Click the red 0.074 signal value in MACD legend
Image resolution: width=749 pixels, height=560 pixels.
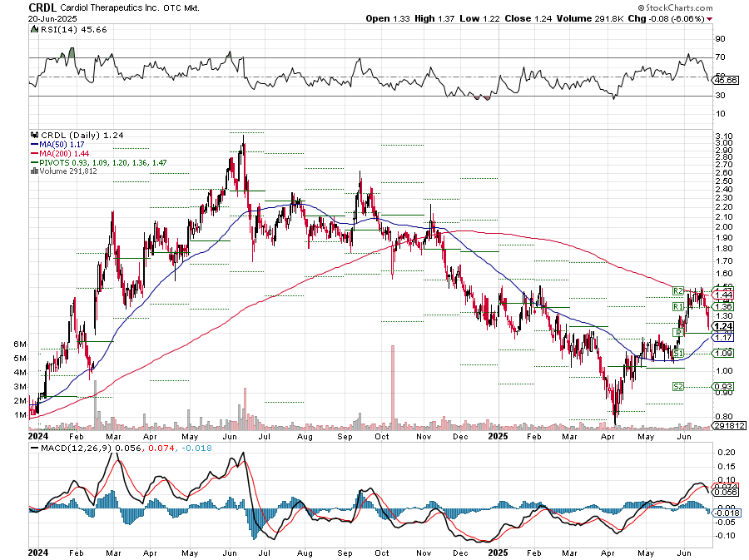point(162,448)
